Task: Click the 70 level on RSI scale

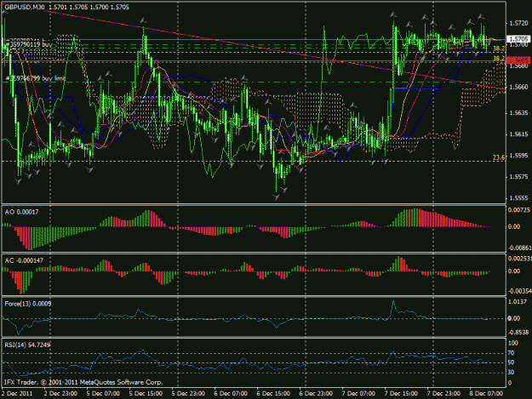Action: click(511, 353)
